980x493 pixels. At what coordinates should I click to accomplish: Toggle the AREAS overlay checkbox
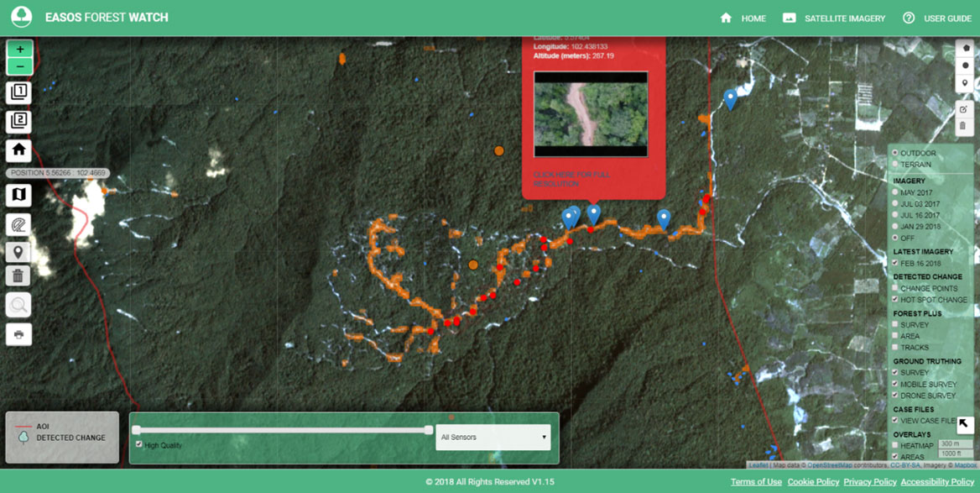coord(895,457)
